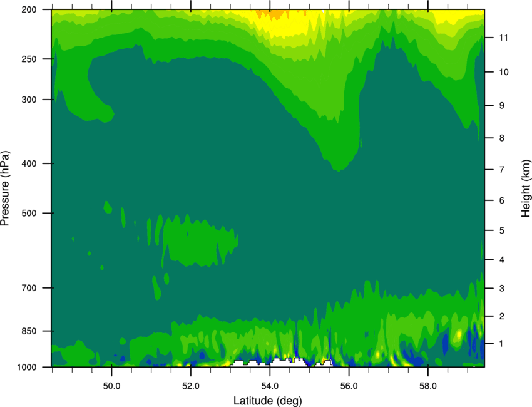Screen dimensions: 532x407
Task: Click the 'Pressure (hPa)' axis title
Action: (x=5, y=188)
